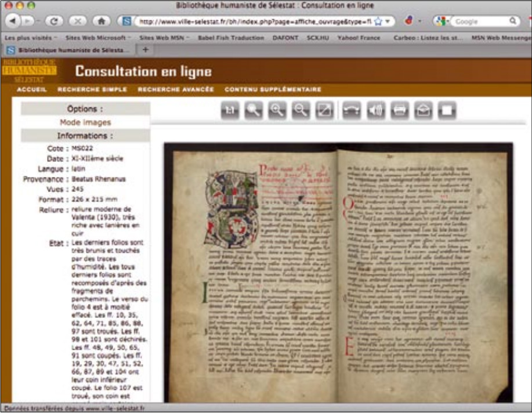The image size is (532, 413).
Task: Click the white square icon in viewer toolbar
Action: tap(447, 110)
